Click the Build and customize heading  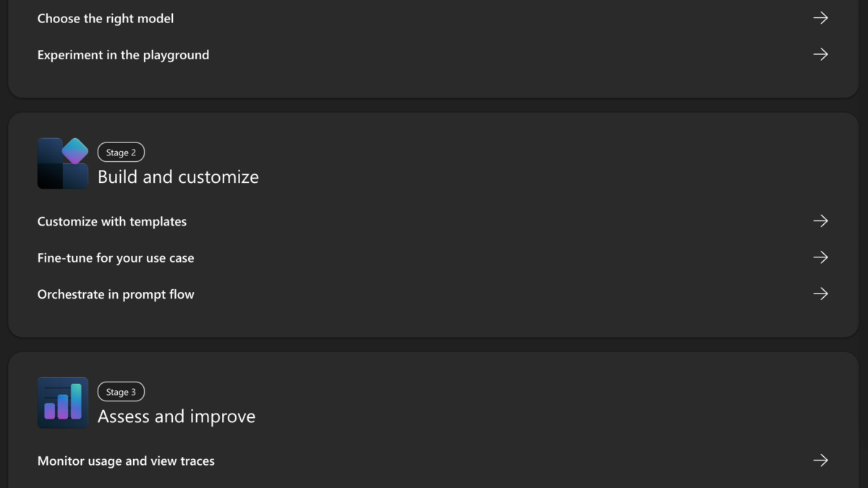(x=178, y=177)
